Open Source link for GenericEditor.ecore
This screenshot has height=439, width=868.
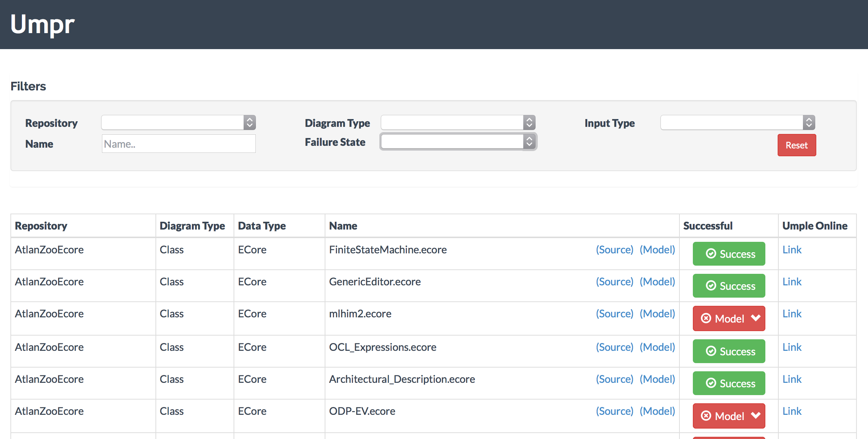[614, 282]
